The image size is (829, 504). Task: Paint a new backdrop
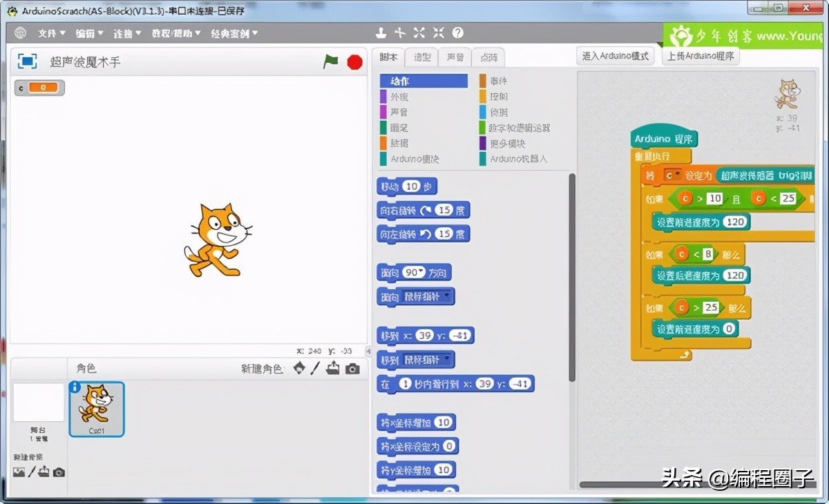point(31,472)
